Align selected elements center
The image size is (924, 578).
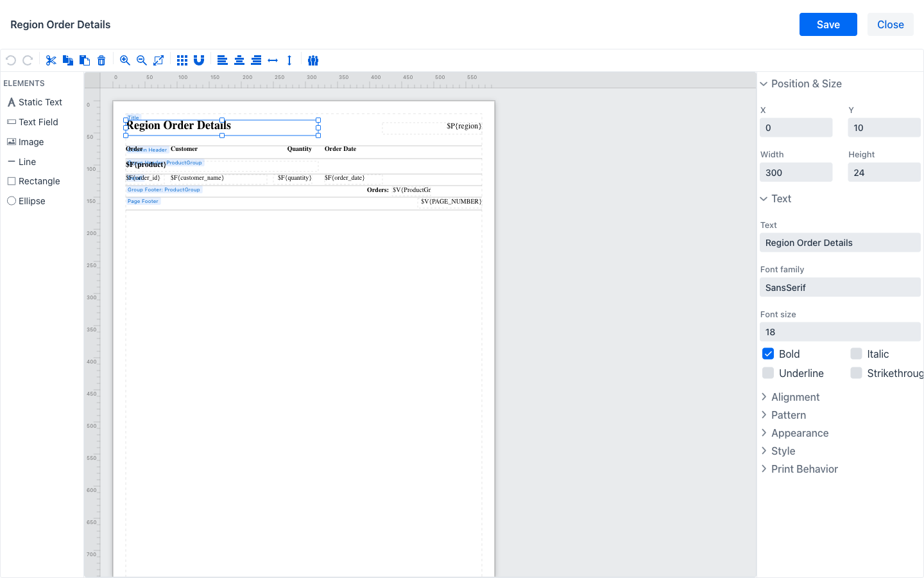(x=239, y=60)
